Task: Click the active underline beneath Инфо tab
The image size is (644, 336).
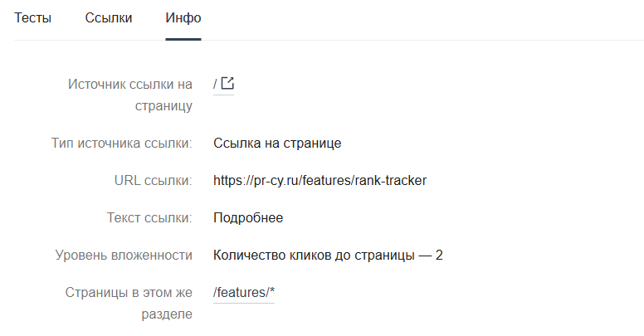Action: pos(183,40)
